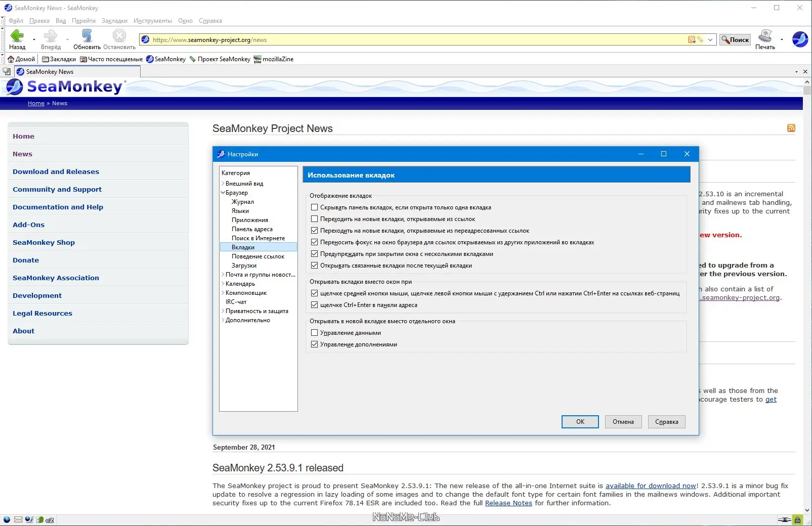Uncheck the middle-click / Ctrl+click opens tabs option
812x526 pixels.
point(314,293)
